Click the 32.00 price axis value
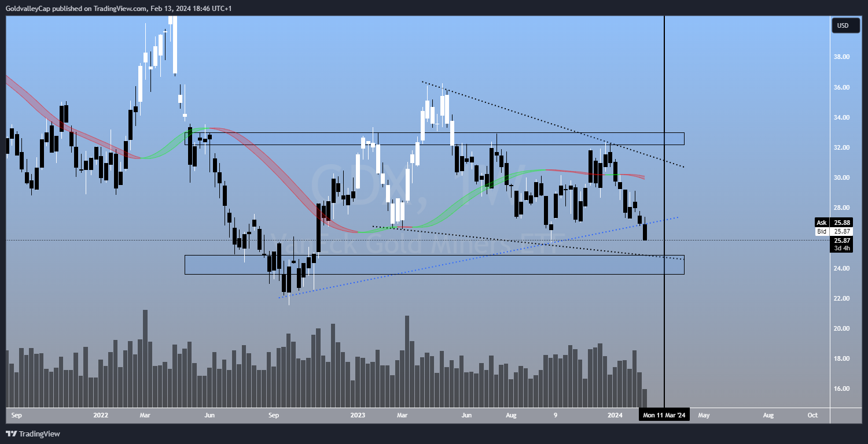Screen dimensions: 868x444 pyautogui.click(x=841, y=147)
